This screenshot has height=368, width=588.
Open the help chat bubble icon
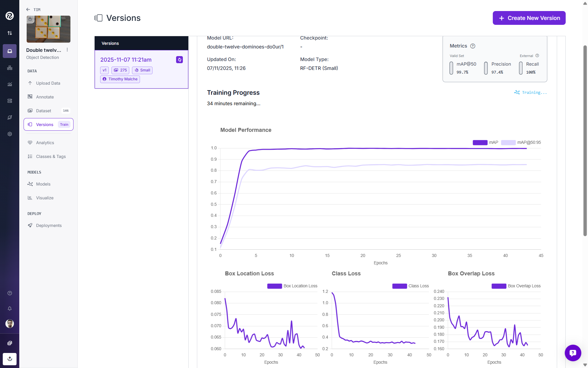click(x=573, y=353)
